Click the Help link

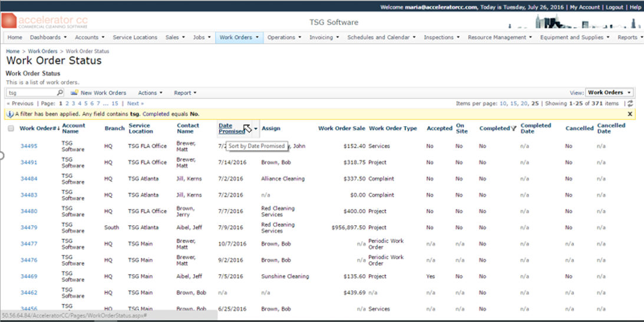point(635,8)
